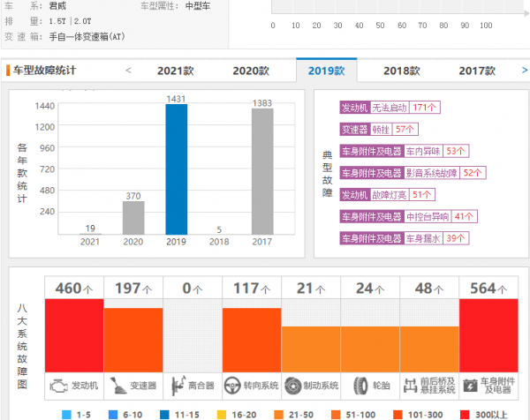
Task: Open the 2018款 model year tab
Action: point(401,71)
